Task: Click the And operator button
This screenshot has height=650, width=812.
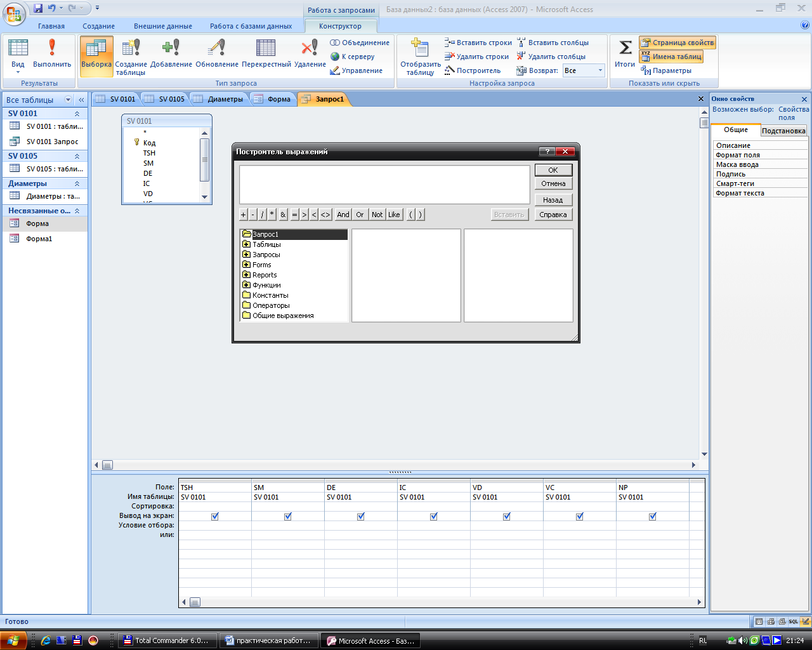Action: (343, 215)
